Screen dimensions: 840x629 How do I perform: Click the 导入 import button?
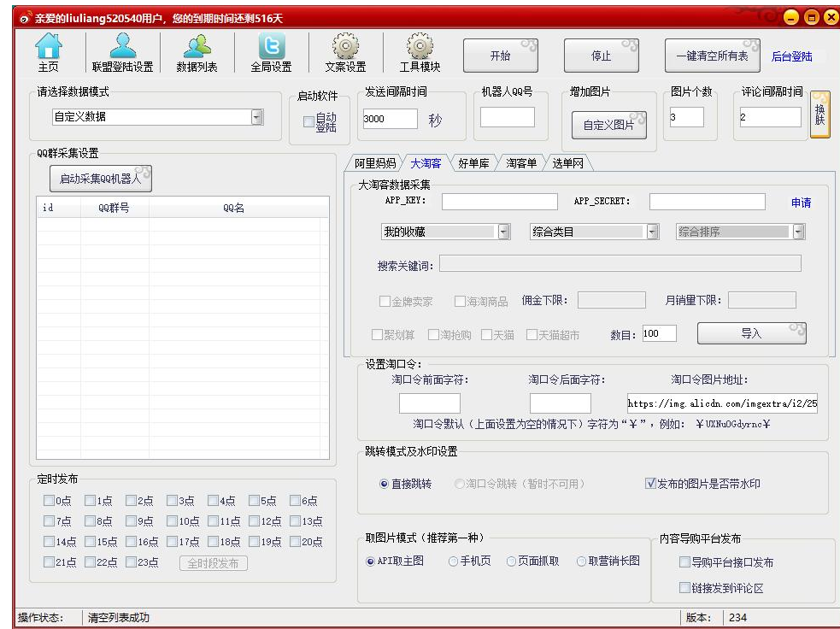(x=751, y=334)
